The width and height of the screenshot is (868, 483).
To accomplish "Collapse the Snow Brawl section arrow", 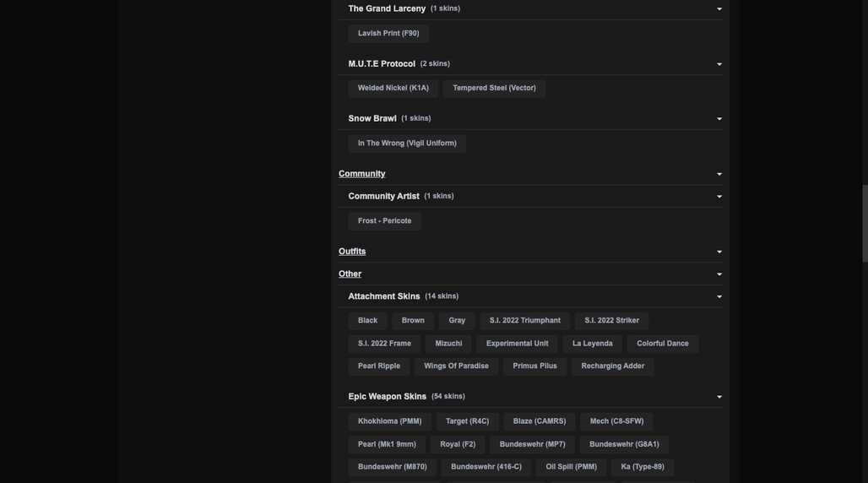I will (x=719, y=119).
